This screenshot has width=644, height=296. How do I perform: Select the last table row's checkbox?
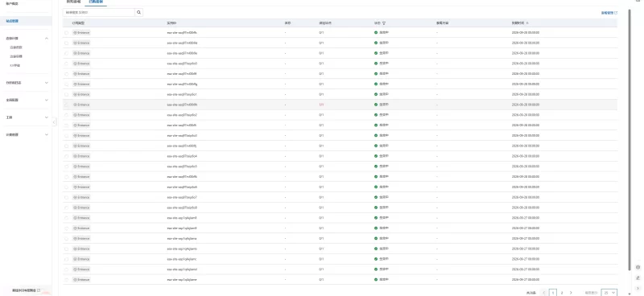[67, 280]
